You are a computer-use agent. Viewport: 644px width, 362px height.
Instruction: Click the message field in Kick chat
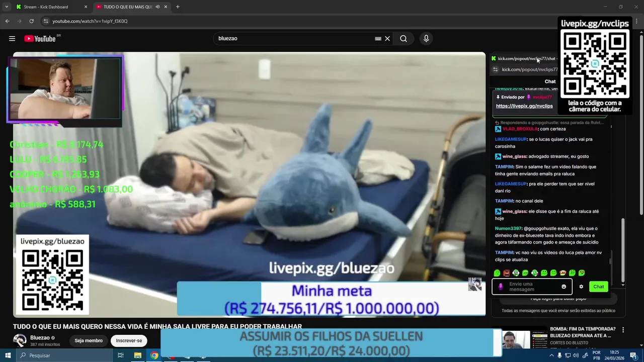click(x=533, y=287)
